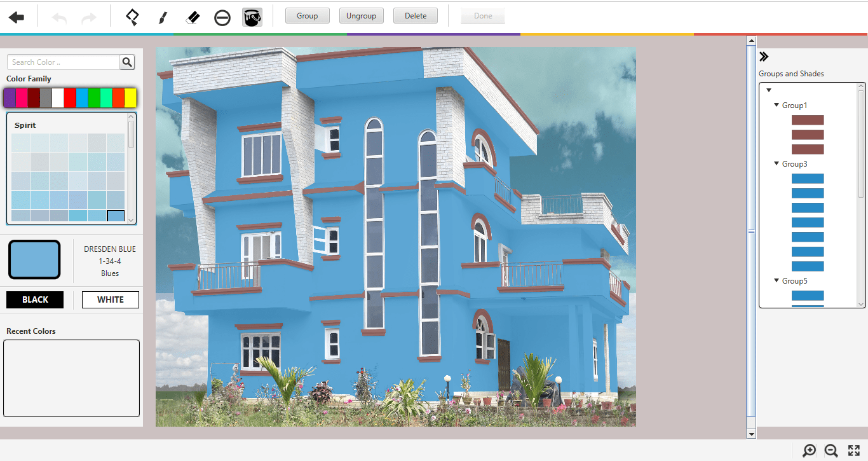
Task: Select the Group1 label in the tree
Action: click(794, 106)
